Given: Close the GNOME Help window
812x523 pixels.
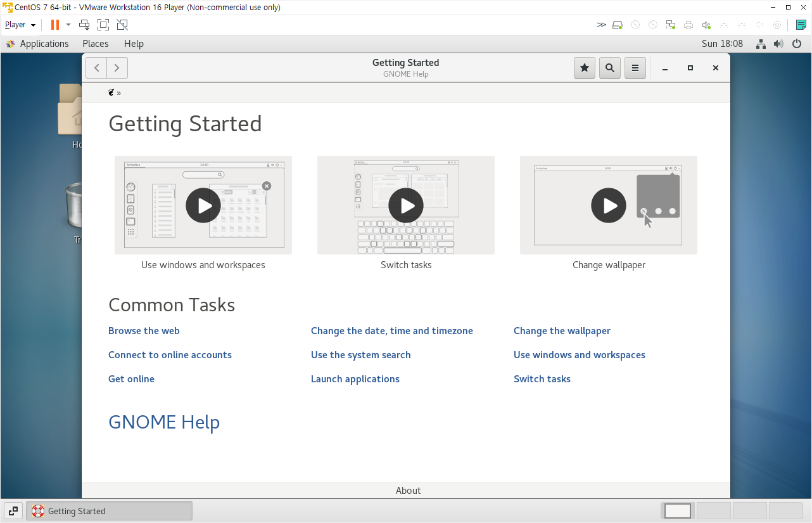Looking at the screenshot, I should [x=716, y=68].
